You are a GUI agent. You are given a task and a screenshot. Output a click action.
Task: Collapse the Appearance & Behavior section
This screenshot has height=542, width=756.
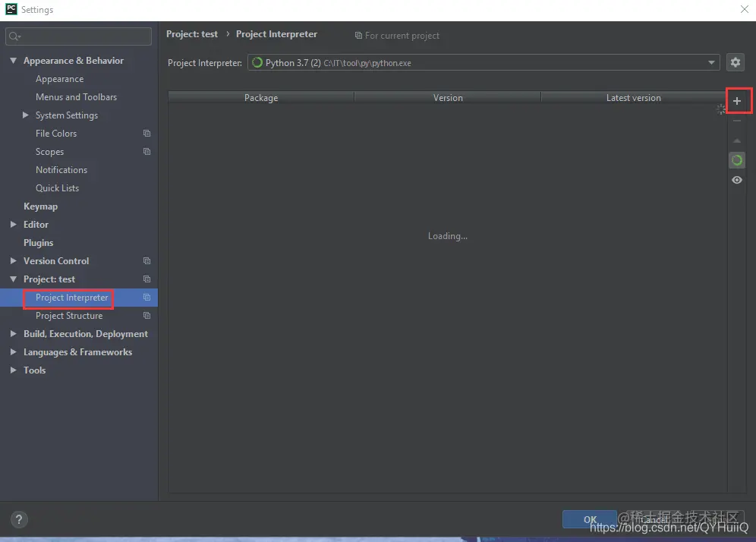click(14, 60)
